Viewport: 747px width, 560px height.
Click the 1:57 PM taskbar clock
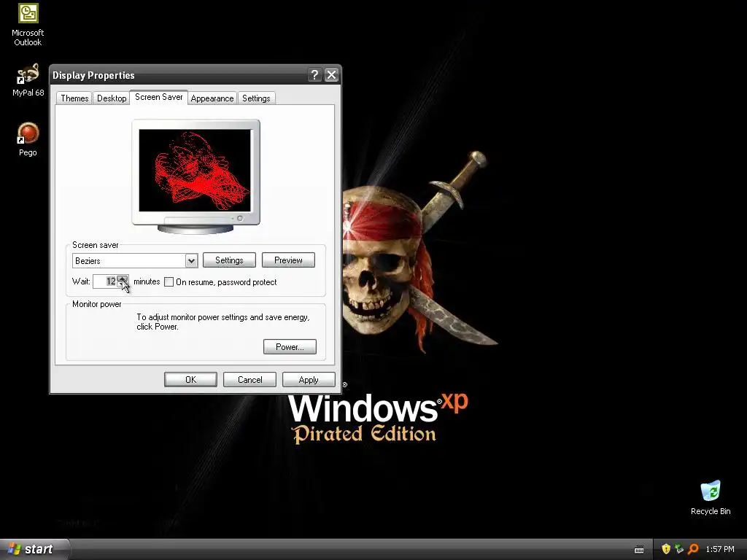720,549
